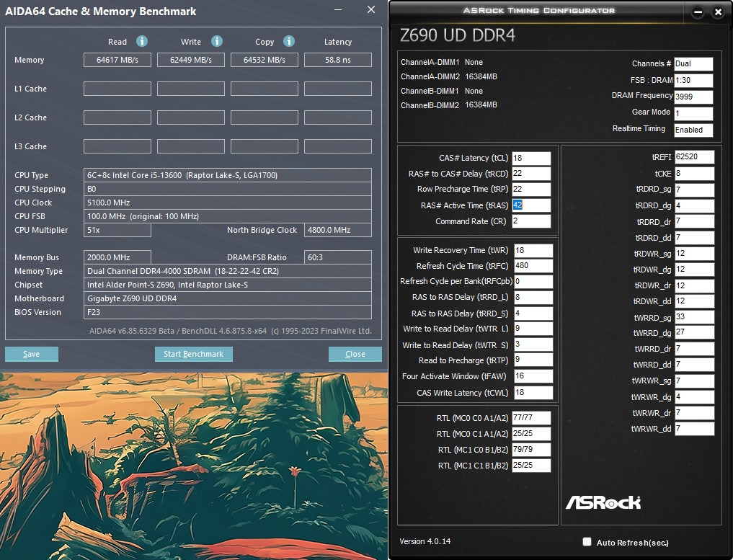Click the tWRRD_dg 27 field
Screen dimensions: 733x560
694,332
